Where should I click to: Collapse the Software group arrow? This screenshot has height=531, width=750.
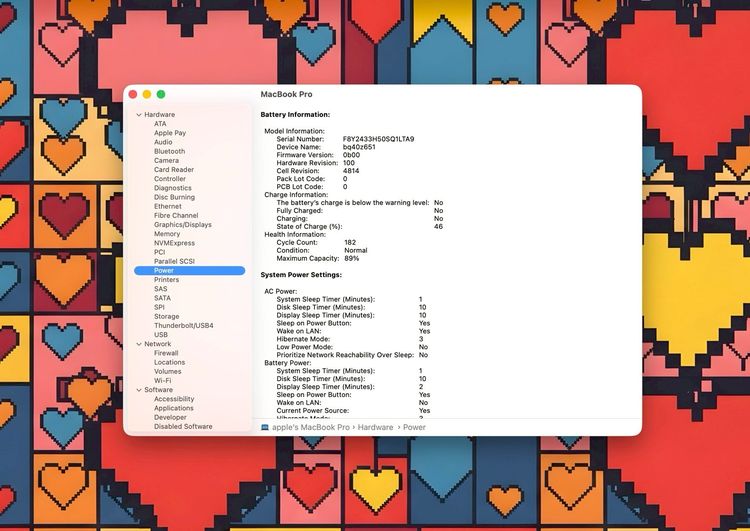coord(139,390)
